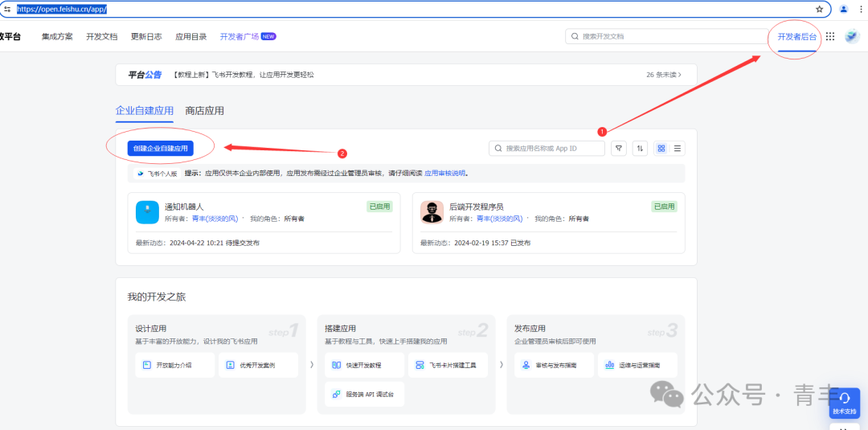Switch to list view
The width and height of the screenshot is (868, 430).
677,149
